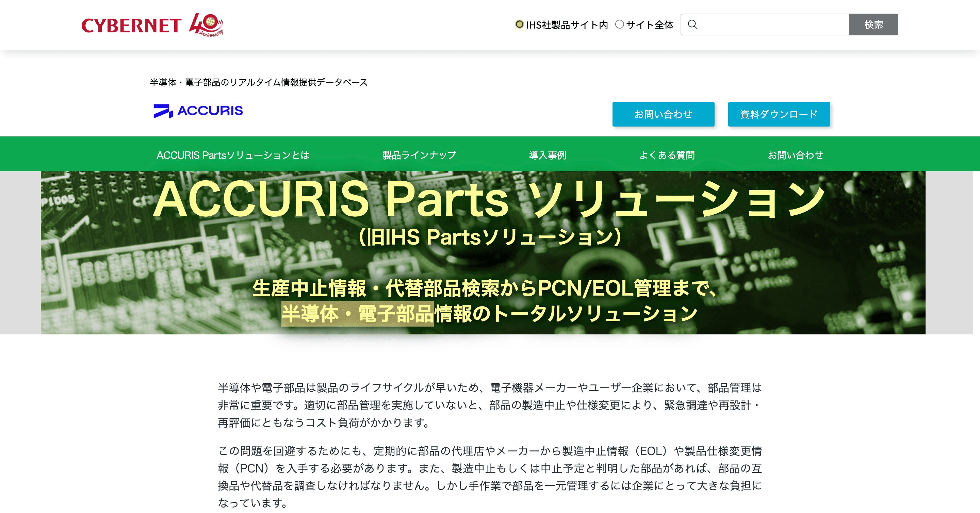Focus the site search text field
The height and width of the screenshot is (513, 980).
(765, 25)
